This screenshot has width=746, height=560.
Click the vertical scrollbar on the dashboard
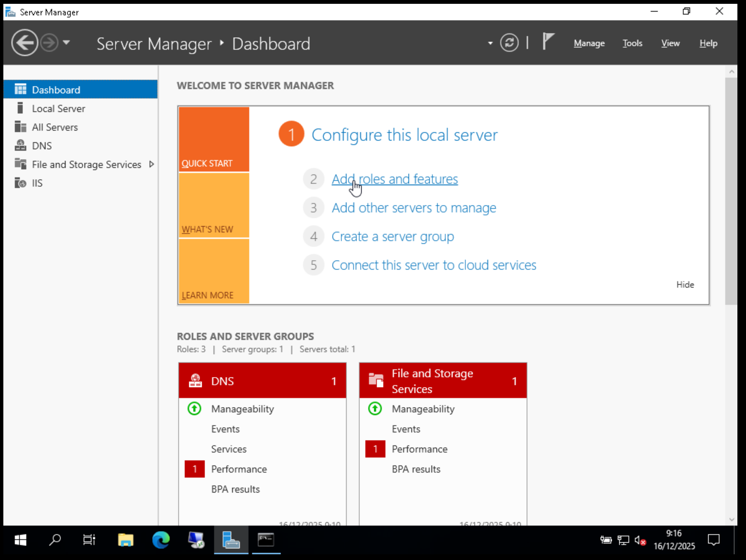731,191
